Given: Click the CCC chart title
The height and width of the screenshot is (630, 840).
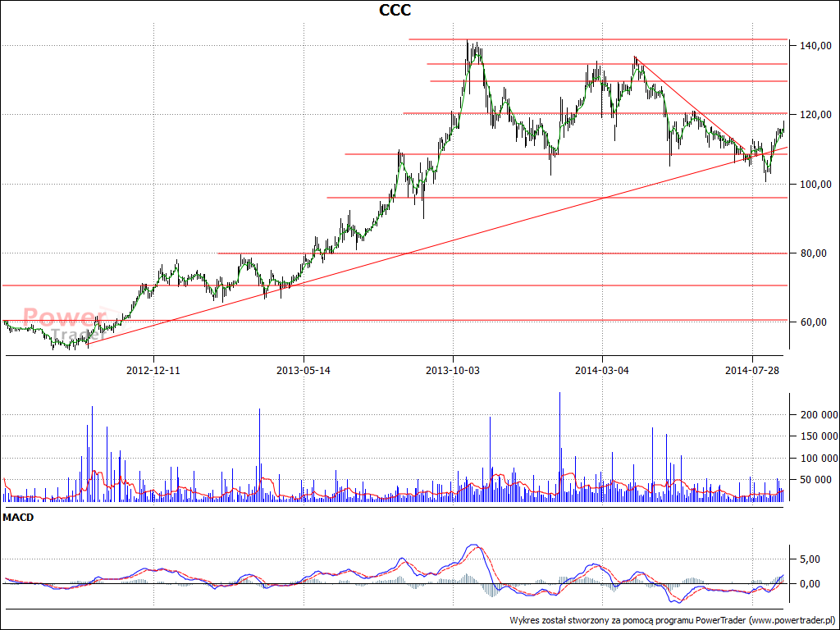Looking at the screenshot, I should 395,10.
